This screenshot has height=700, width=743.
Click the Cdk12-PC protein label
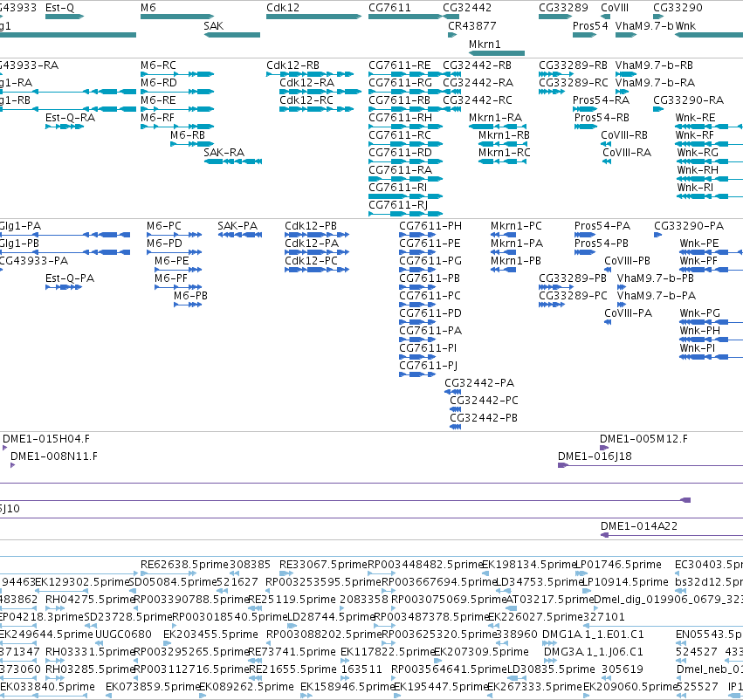[x=312, y=261]
